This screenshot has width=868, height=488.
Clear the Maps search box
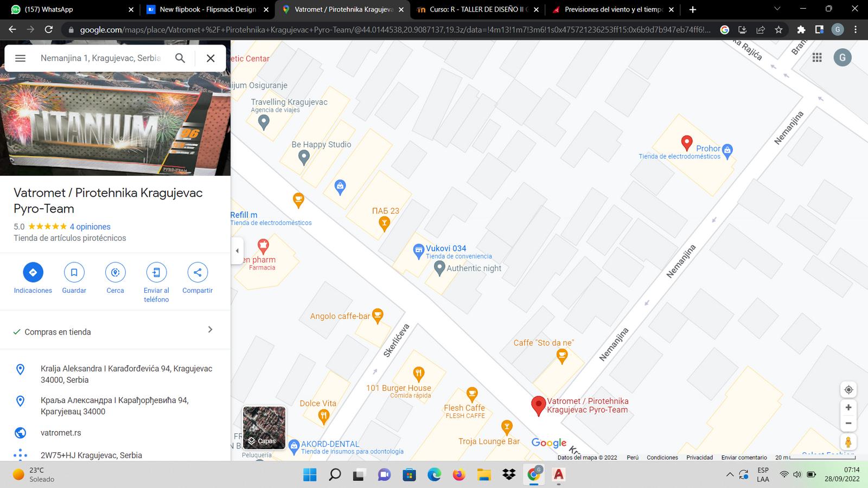[210, 58]
